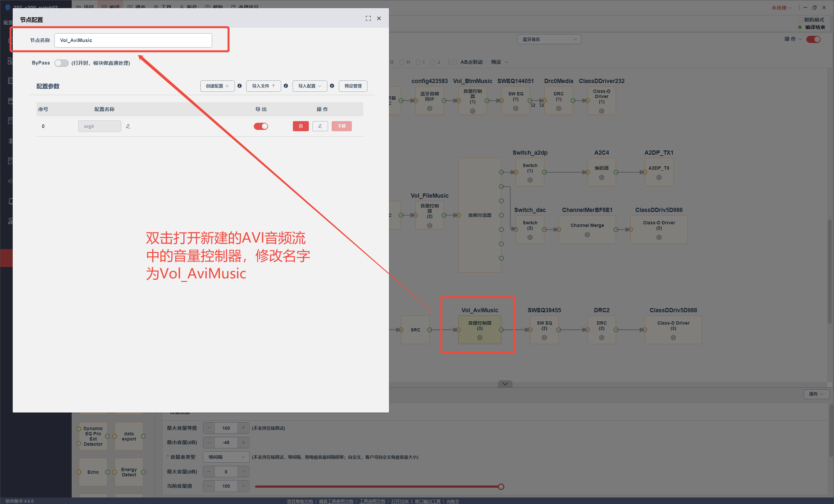Open settings gear of 编码器 node
The width and height of the screenshot is (834, 504).
601,177
